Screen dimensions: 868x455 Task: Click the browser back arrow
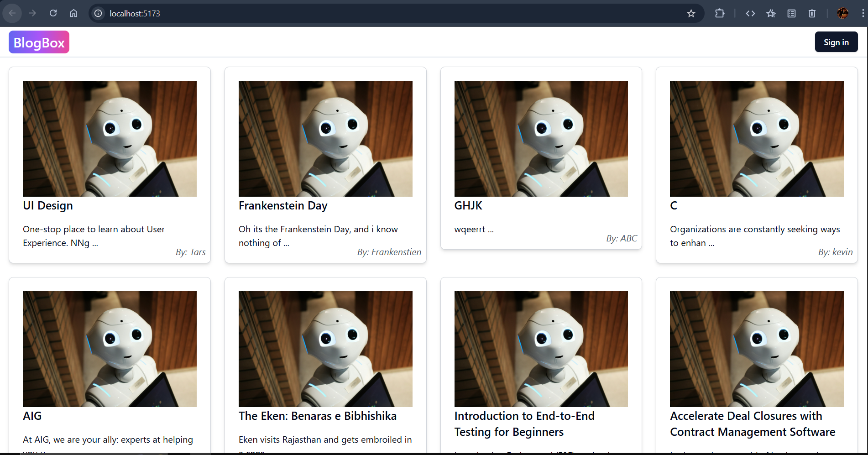tap(12, 13)
